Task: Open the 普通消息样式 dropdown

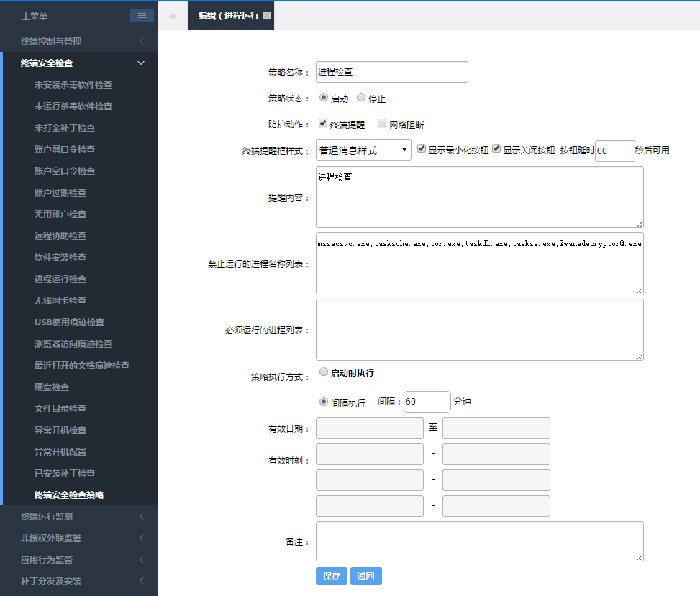Action: [363, 150]
